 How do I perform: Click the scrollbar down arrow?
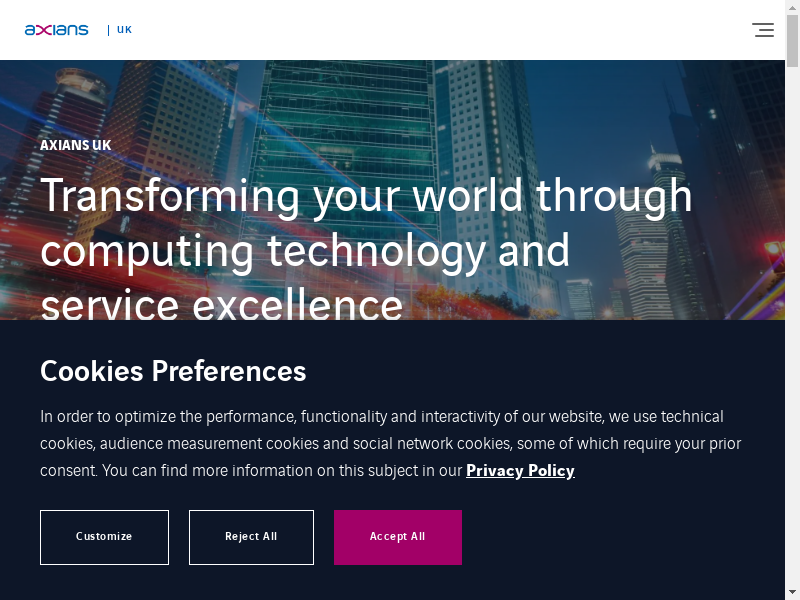(x=792, y=592)
